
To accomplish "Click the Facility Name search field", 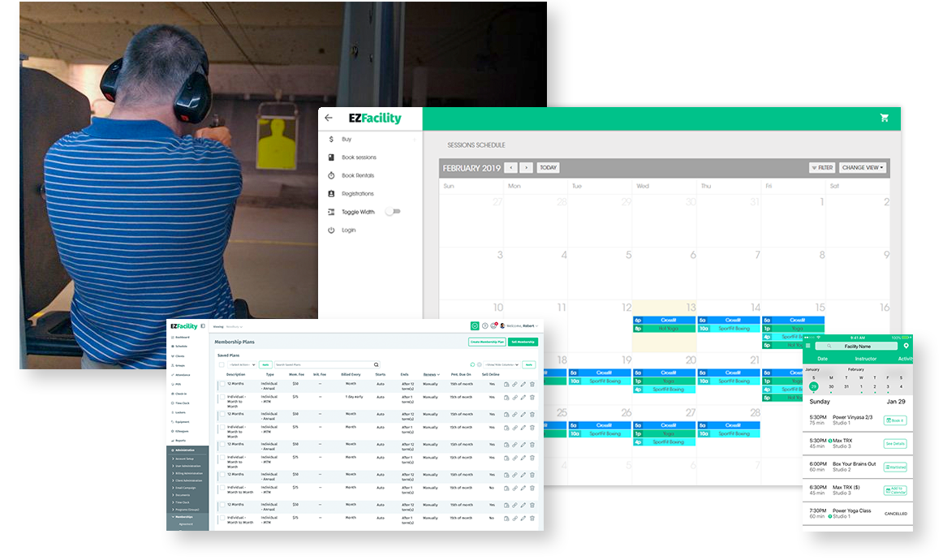I will point(857,346).
